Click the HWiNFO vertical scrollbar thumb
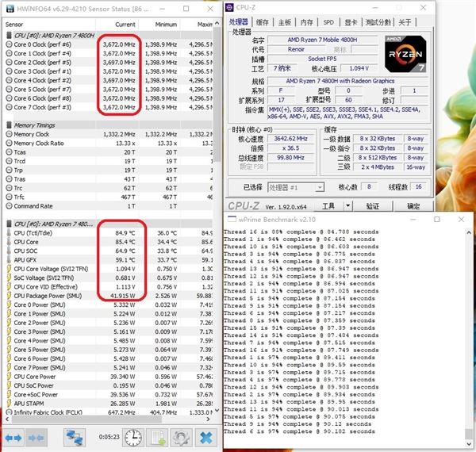The height and width of the screenshot is (452, 476). 217,94
